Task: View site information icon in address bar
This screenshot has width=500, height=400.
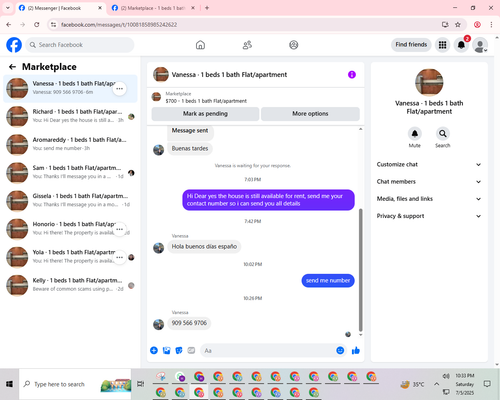Action: click(x=53, y=25)
